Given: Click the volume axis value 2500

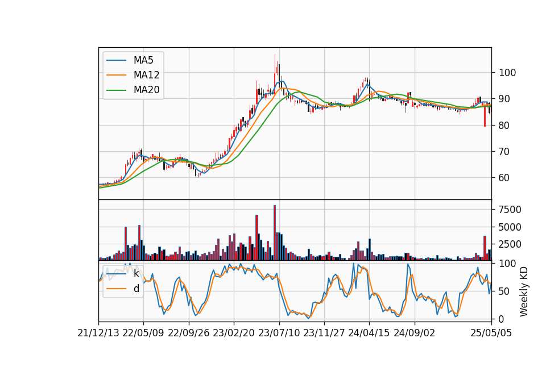Looking at the screenshot, I should [x=510, y=244].
